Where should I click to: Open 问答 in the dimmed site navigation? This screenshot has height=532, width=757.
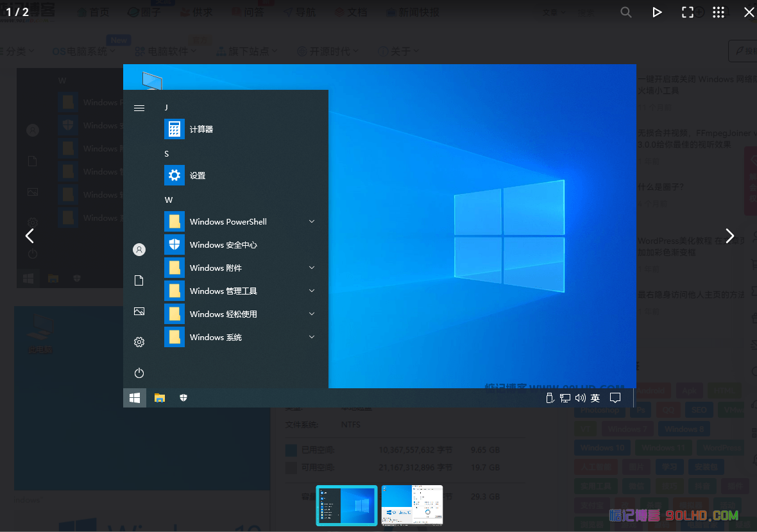pos(248,12)
